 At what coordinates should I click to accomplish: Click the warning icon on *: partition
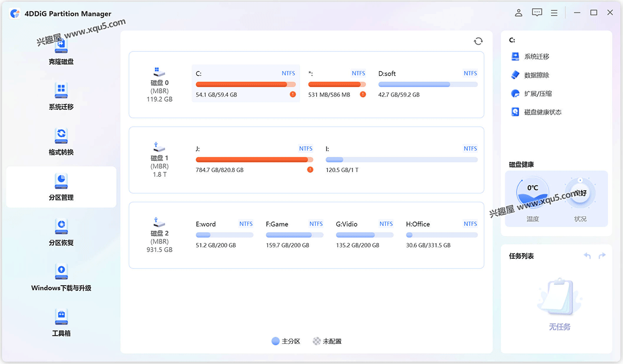click(363, 94)
